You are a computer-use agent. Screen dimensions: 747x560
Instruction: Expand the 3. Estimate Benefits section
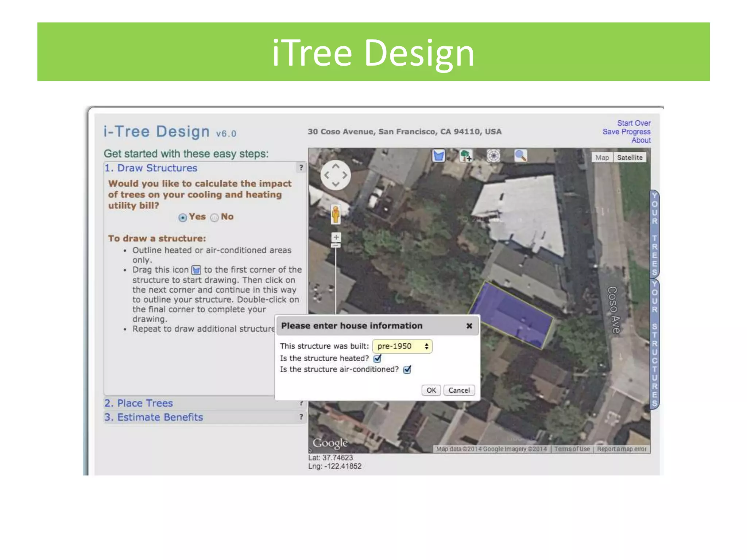tap(205, 417)
